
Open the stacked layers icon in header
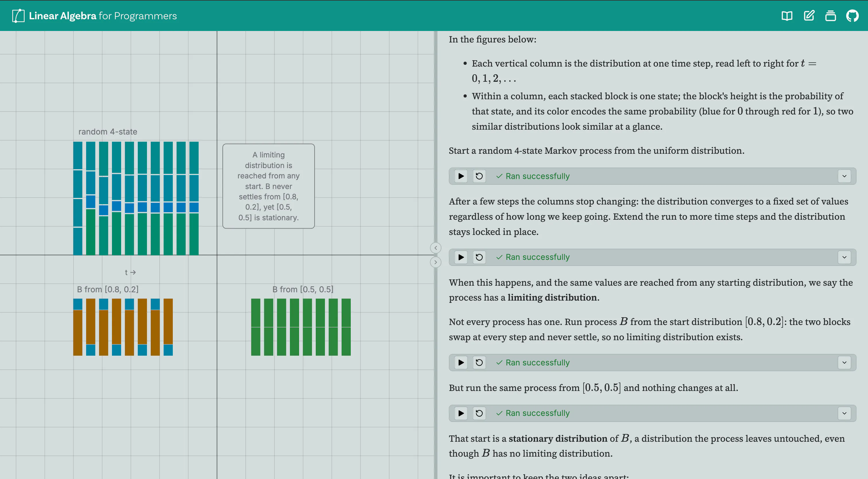coord(830,16)
